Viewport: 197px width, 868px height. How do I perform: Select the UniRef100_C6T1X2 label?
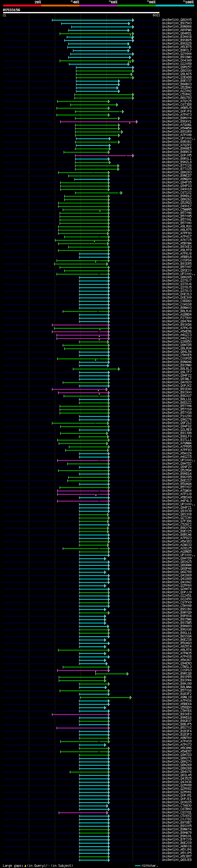177,193
